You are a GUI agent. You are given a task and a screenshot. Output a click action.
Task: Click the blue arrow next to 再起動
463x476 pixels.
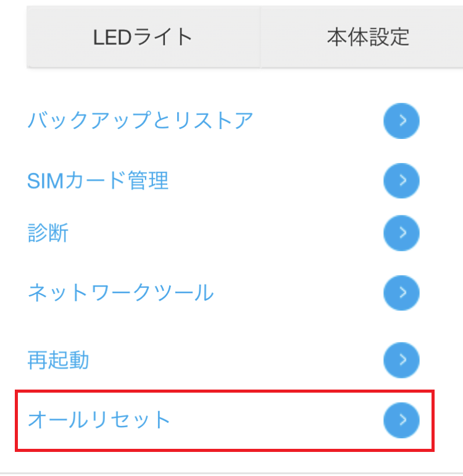pos(401,360)
